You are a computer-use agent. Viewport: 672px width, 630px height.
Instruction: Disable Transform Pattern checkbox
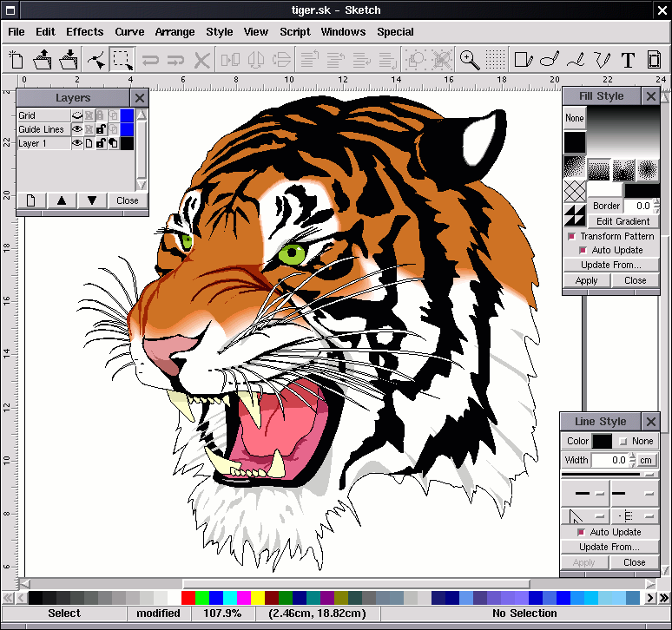pos(571,236)
